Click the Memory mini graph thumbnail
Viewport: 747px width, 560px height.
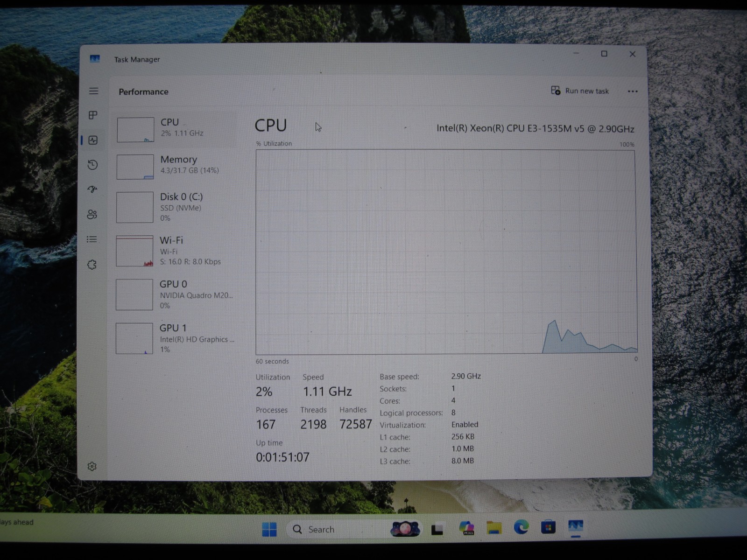pos(135,167)
